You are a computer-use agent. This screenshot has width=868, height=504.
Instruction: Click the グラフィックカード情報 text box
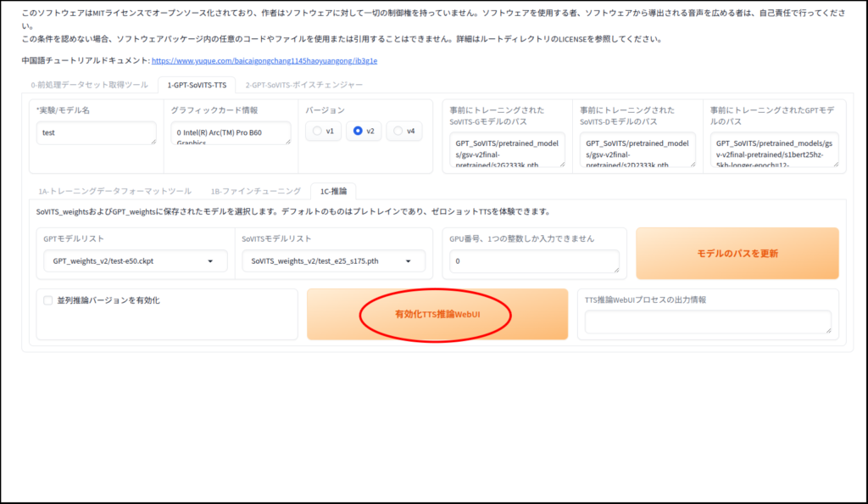click(x=230, y=133)
